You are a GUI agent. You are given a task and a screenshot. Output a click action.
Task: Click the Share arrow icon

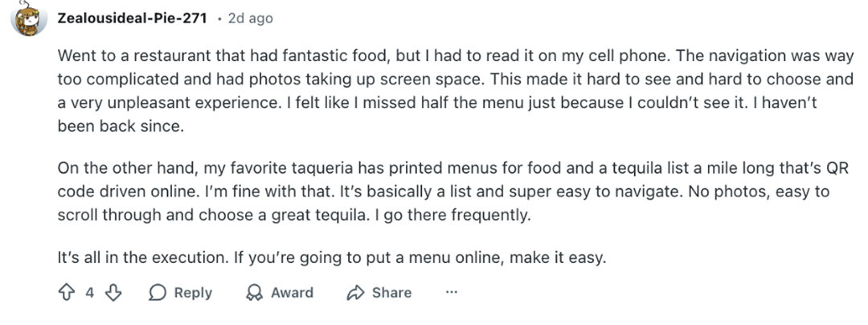355,293
